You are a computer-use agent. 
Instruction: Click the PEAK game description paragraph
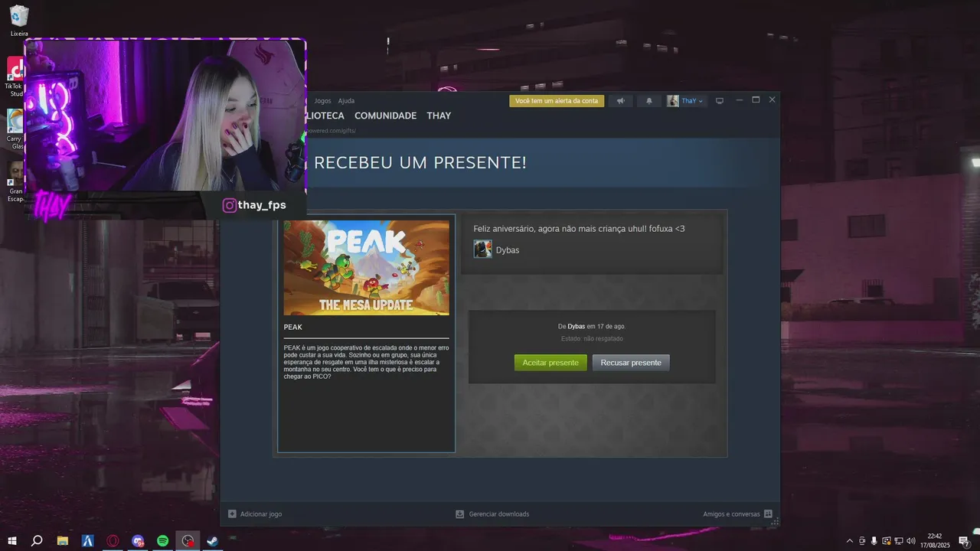[366, 362]
